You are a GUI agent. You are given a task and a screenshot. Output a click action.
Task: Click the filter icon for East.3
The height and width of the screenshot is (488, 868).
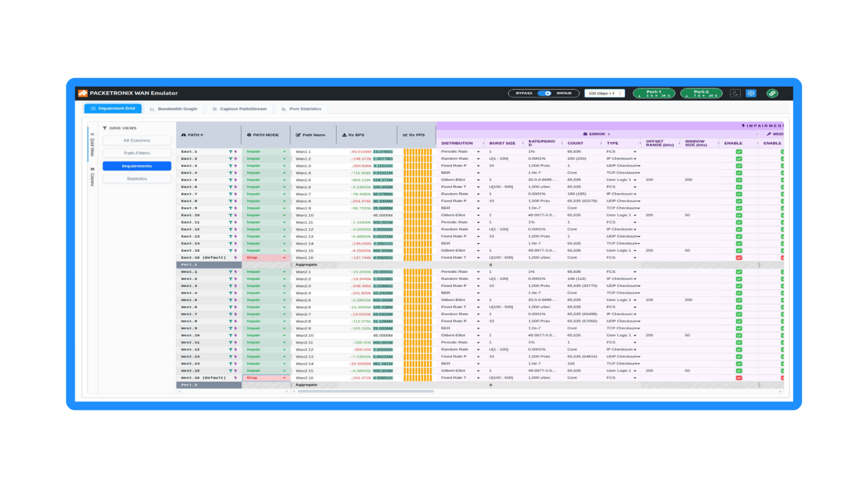pos(231,166)
